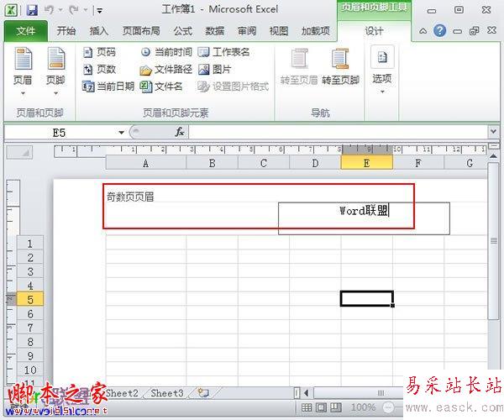Insert 页码 page number element
Viewport: 504px width, 420px height.
pos(99,52)
